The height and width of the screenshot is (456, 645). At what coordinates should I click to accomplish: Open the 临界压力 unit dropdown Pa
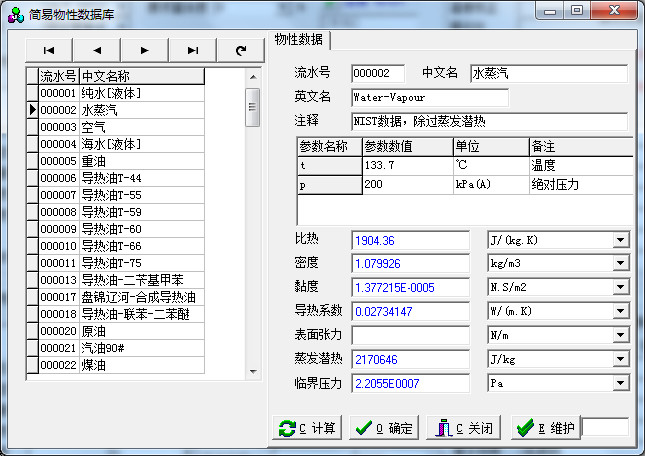[x=620, y=384]
